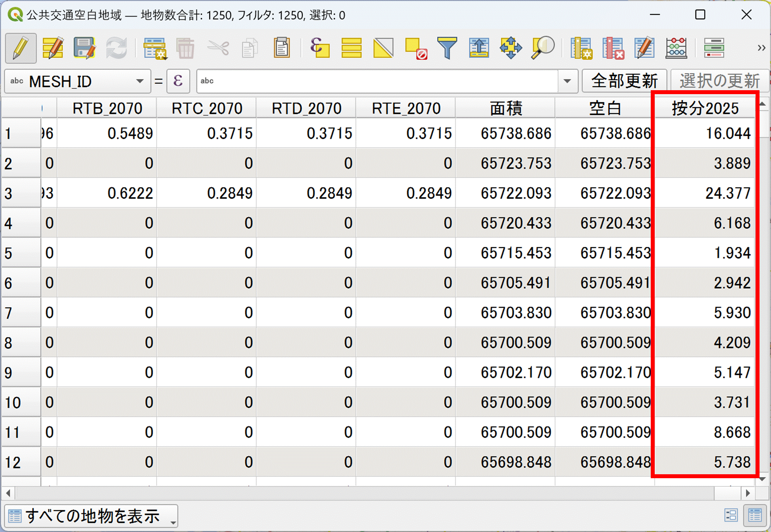The width and height of the screenshot is (771, 532).
Task: Select all features icon
Action: coord(351,48)
